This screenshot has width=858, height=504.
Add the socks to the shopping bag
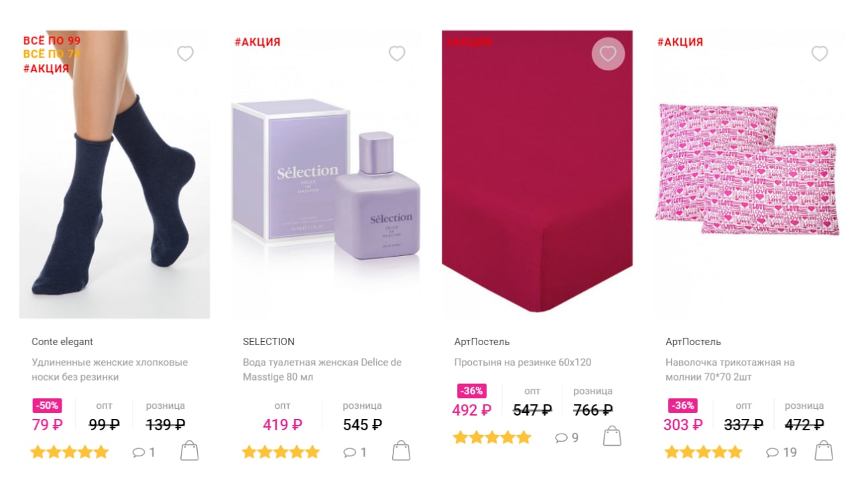coord(190,450)
